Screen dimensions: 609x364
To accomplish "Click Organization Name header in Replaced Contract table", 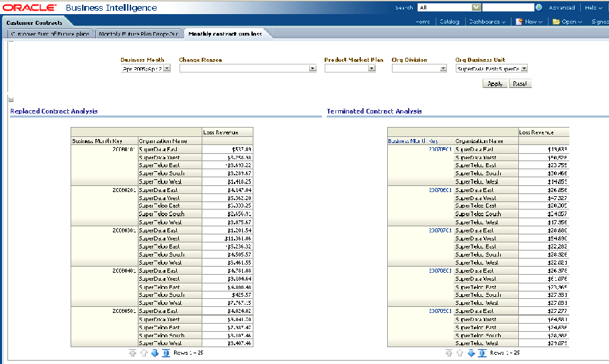I will pos(163,141).
